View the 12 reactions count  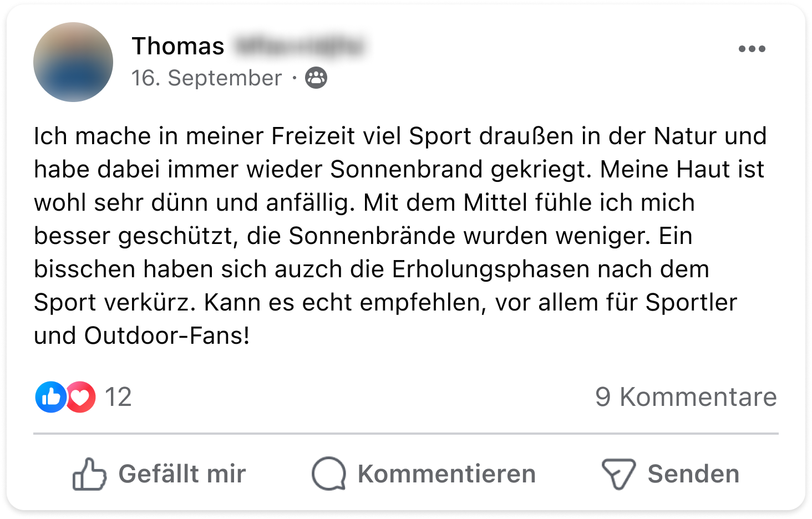(x=118, y=397)
